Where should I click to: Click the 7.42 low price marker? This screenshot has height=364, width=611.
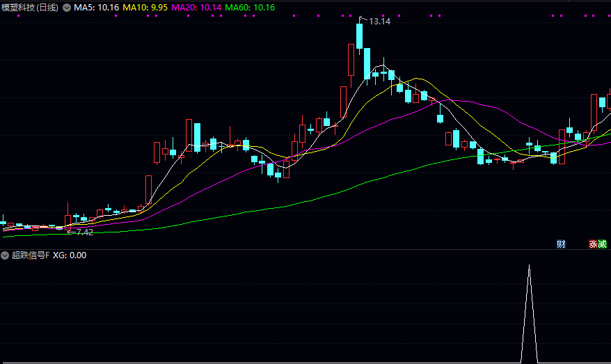(x=84, y=232)
